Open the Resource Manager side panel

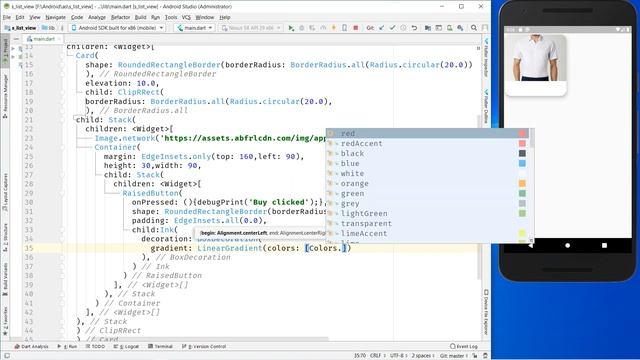pos(5,96)
